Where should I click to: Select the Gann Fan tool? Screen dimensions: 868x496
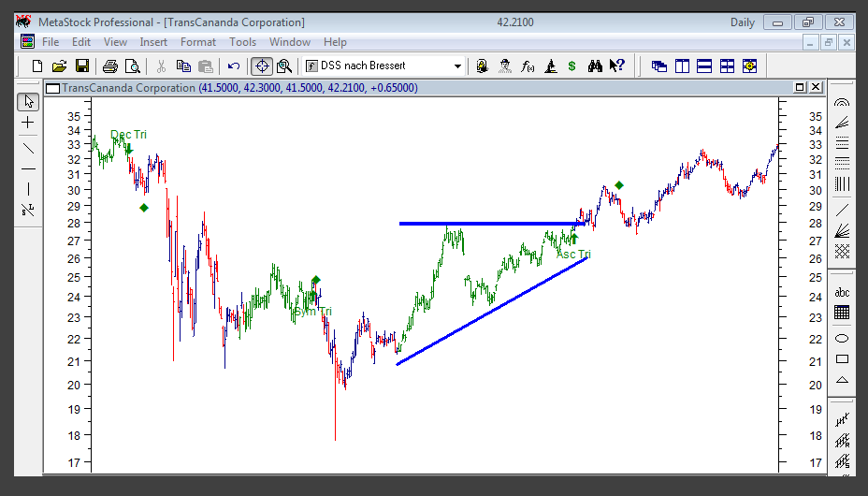(842, 229)
